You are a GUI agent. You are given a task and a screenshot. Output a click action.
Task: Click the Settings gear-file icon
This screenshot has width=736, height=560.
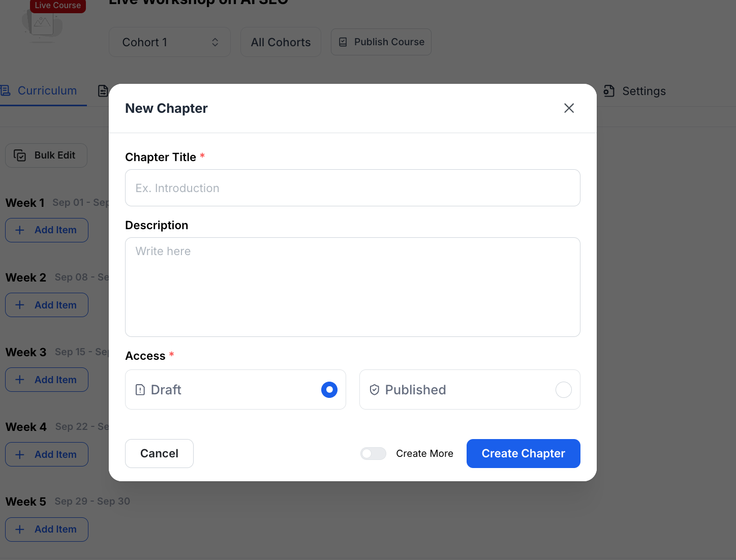[x=609, y=91]
